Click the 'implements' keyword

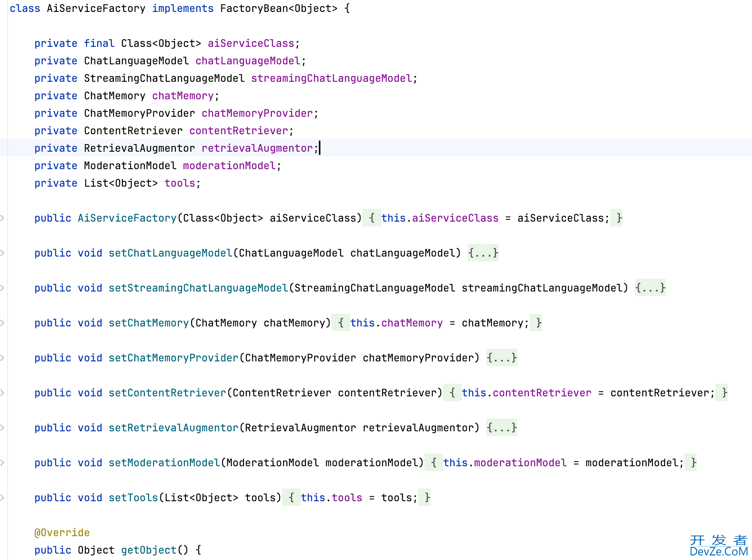pyautogui.click(x=183, y=8)
